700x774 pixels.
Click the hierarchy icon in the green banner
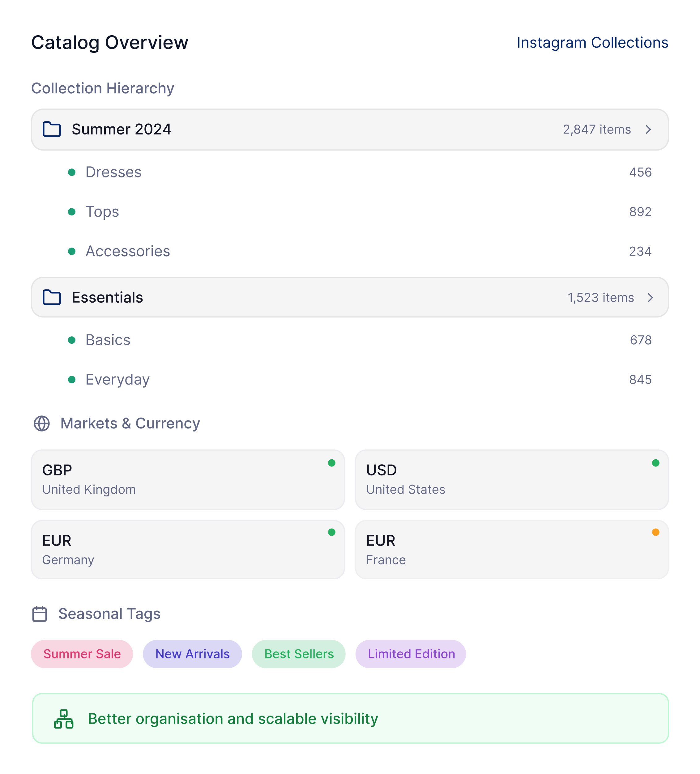point(64,719)
